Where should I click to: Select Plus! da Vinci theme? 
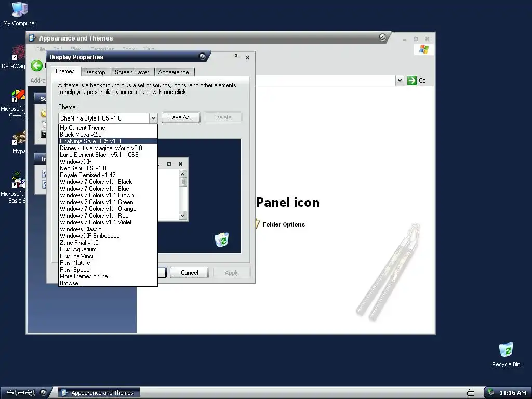[x=108, y=256]
